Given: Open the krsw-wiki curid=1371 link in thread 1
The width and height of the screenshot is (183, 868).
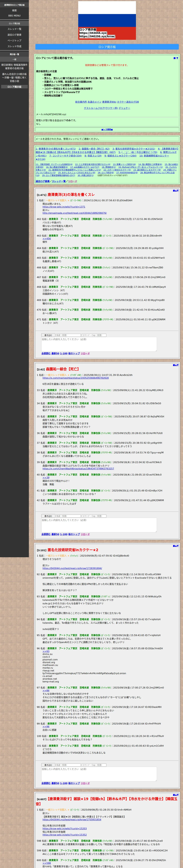Looking at the screenshot, I should pyautogui.click(x=64, y=207).
